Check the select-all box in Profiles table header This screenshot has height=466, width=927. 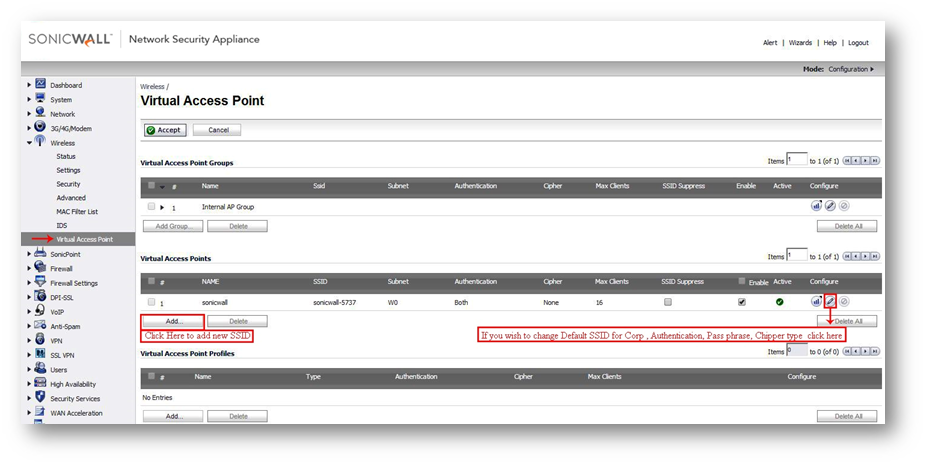click(x=151, y=376)
